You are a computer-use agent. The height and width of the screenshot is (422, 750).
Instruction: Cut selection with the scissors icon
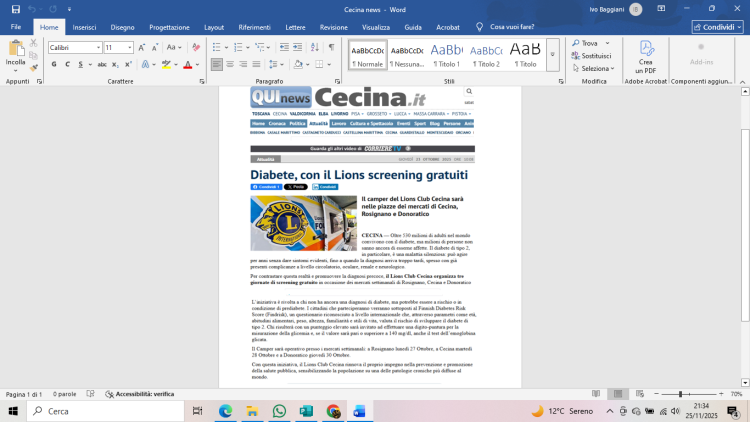[x=33, y=44]
